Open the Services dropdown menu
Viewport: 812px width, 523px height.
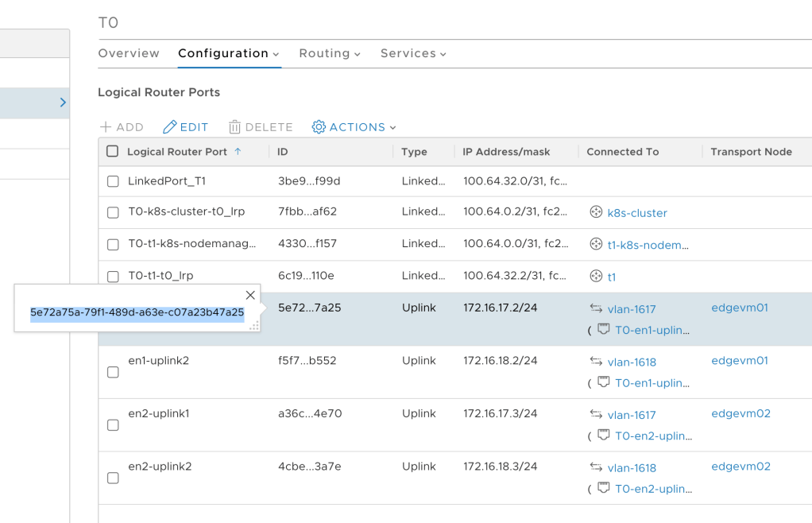click(413, 53)
